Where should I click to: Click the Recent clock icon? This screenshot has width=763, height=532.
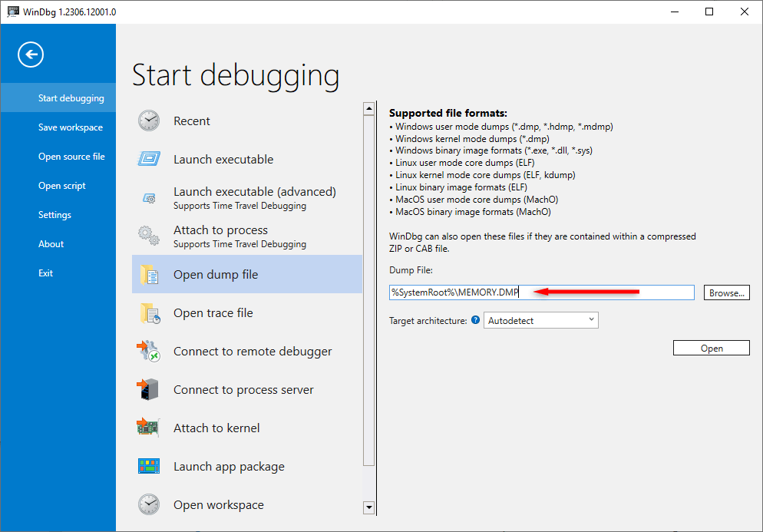pyautogui.click(x=148, y=121)
